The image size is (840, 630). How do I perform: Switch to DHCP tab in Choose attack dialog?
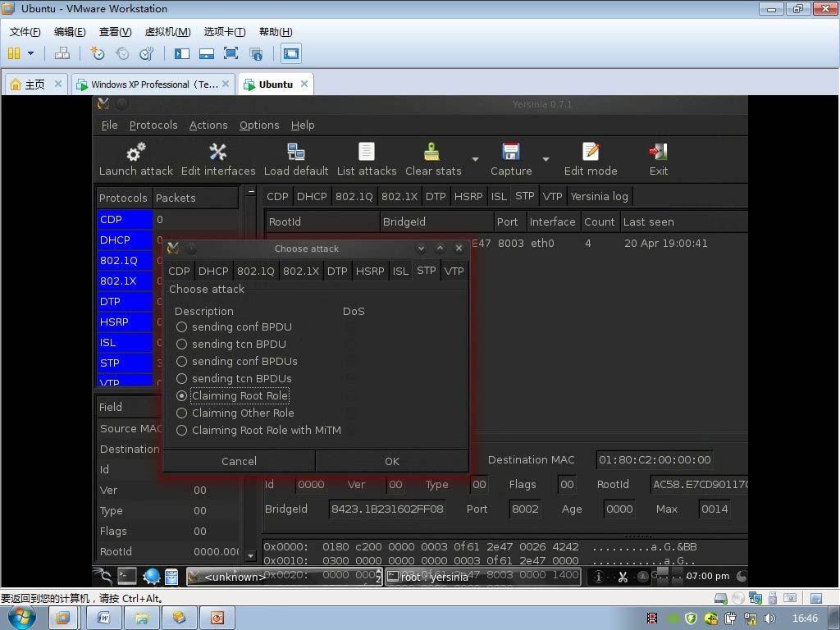point(213,271)
